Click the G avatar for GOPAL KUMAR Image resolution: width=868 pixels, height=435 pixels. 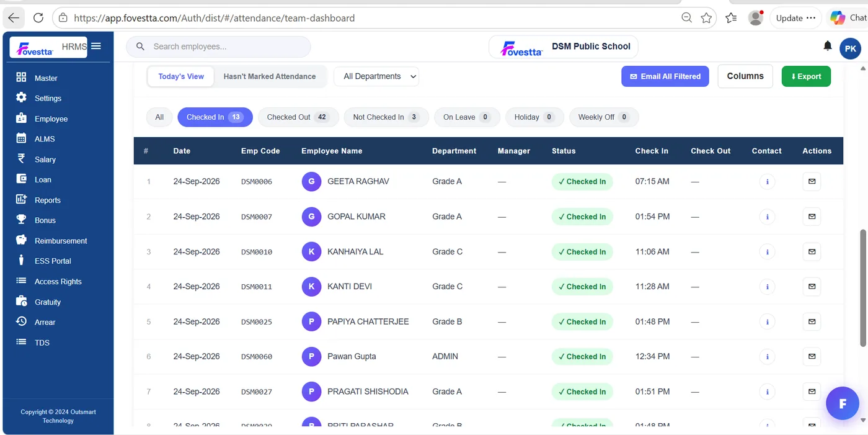[311, 217]
